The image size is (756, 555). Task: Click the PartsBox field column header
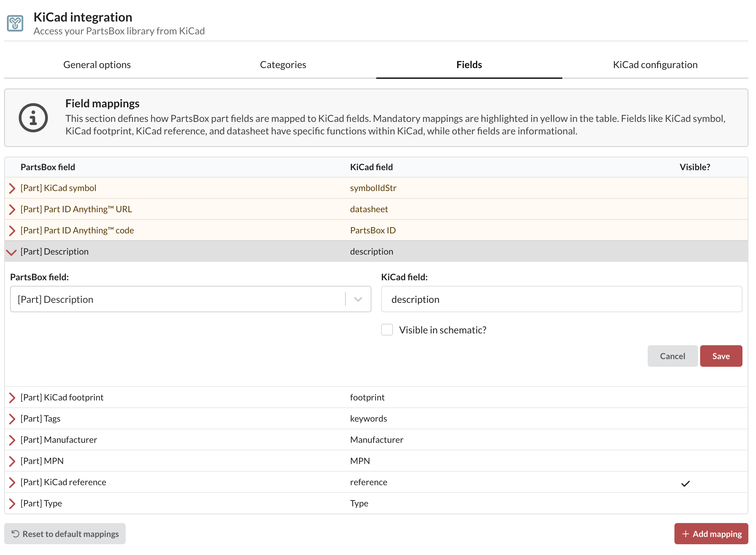pos(48,167)
